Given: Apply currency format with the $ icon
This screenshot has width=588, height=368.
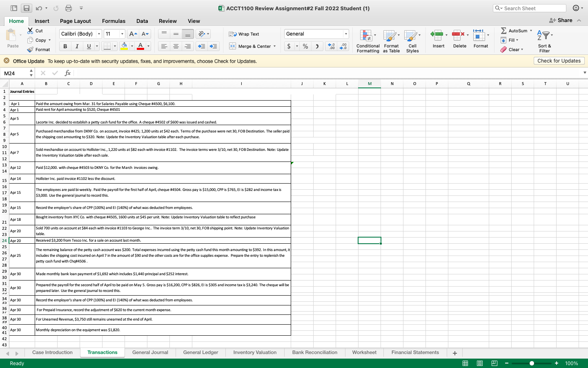Looking at the screenshot, I should (x=288, y=46).
